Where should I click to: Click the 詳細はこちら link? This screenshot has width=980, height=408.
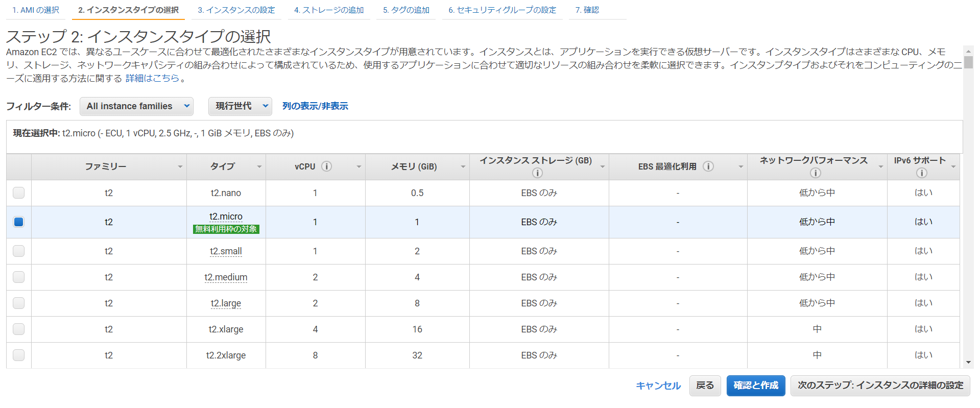coord(153,78)
